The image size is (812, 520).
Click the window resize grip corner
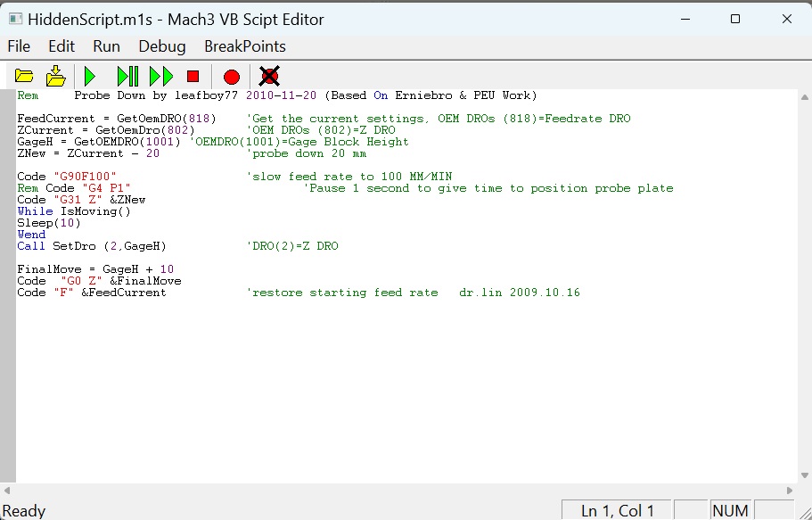pyautogui.click(x=804, y=512)
